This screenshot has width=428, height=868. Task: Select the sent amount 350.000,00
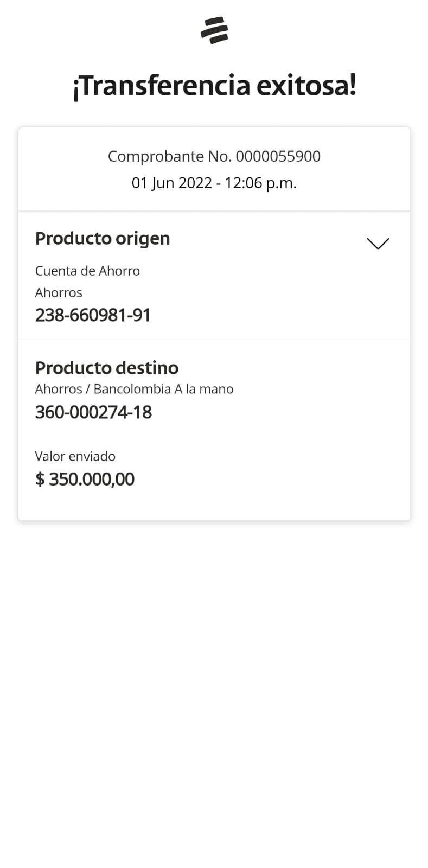pos(92,479)
